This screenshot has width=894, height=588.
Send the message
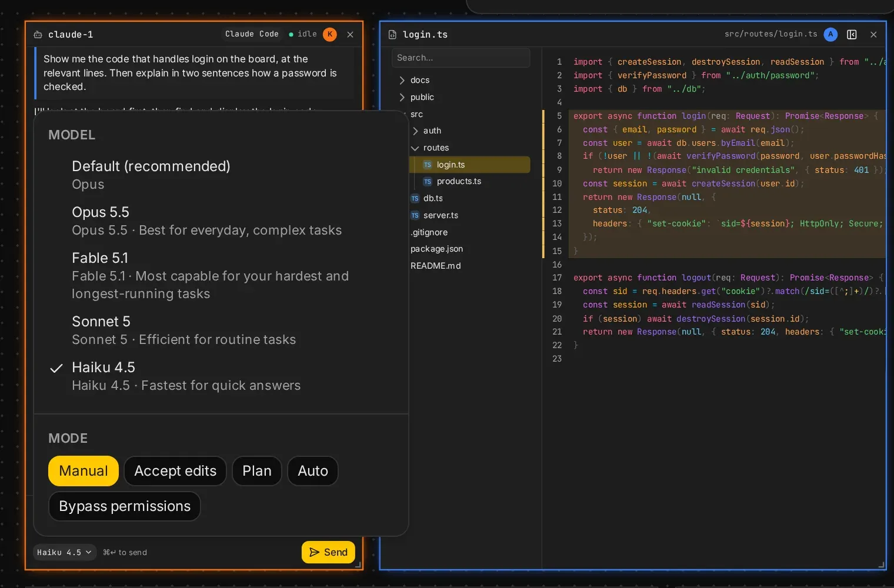(x=328, y=552)
